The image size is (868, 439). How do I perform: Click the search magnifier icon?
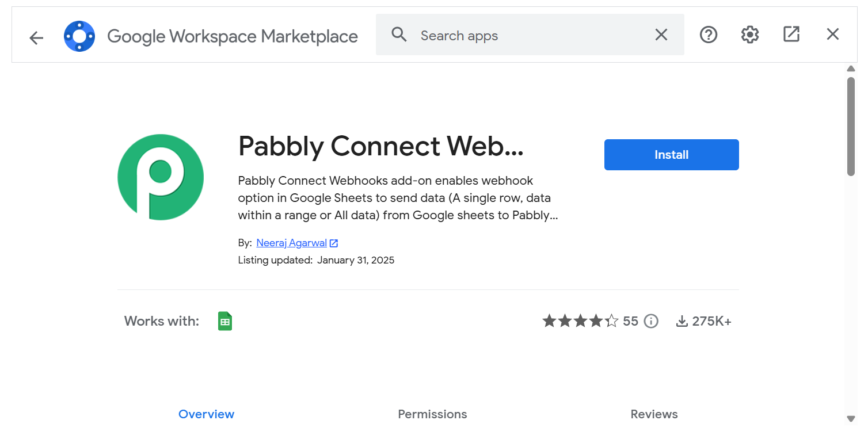click(399, 35)
